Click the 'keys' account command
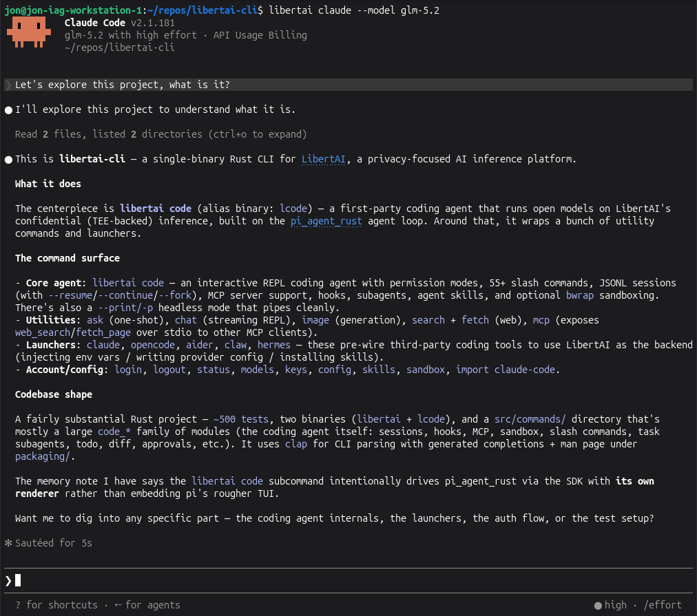697x616 pixels. click(x=295, y=370)
